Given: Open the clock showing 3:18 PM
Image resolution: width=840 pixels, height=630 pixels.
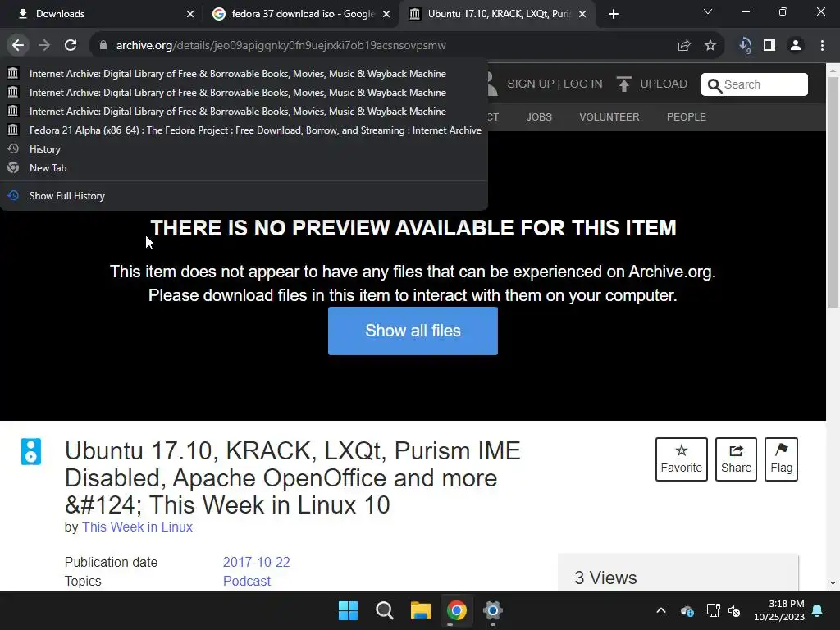Looking at the screenshot, I should coord(779,610).
